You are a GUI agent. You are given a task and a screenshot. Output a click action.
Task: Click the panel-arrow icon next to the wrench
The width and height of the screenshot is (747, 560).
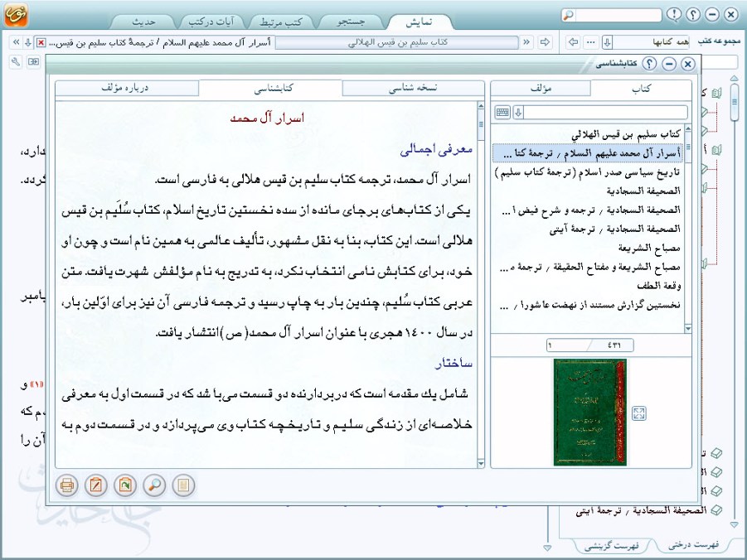coord(33,61)
